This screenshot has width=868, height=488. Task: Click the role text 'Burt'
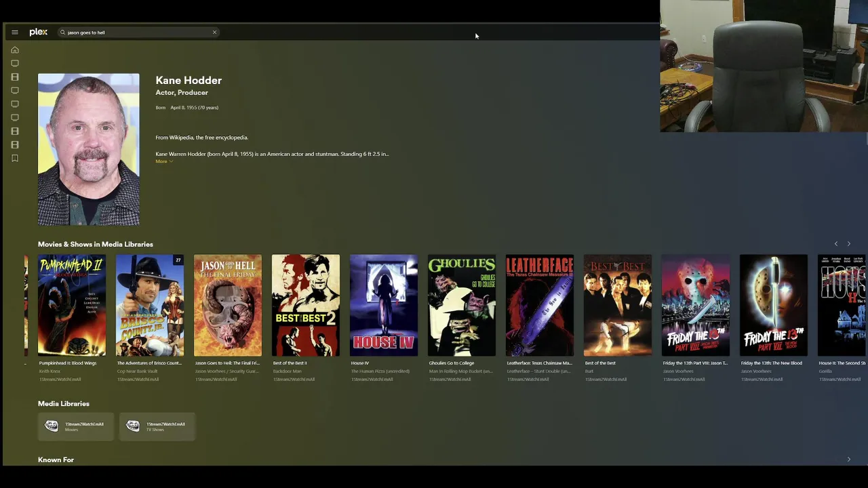click(x=589, y=371)
